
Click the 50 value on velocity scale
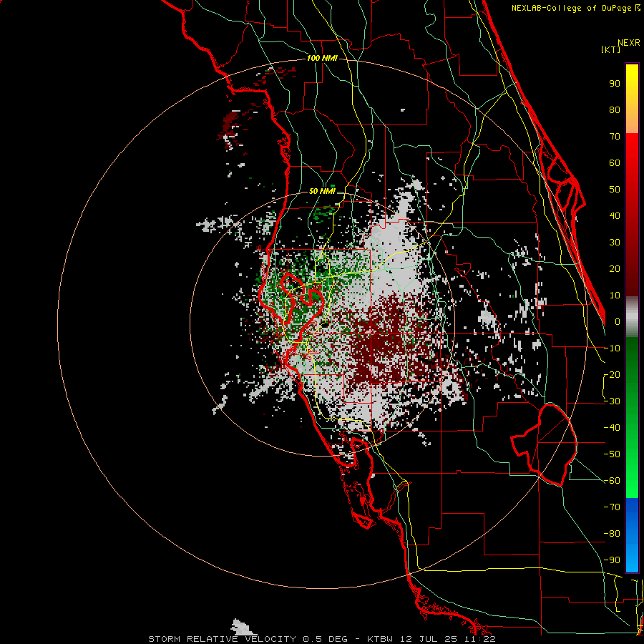[x=615, y=190]
